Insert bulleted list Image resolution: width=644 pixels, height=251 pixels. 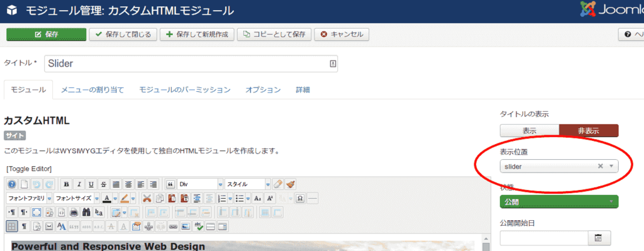240,198
